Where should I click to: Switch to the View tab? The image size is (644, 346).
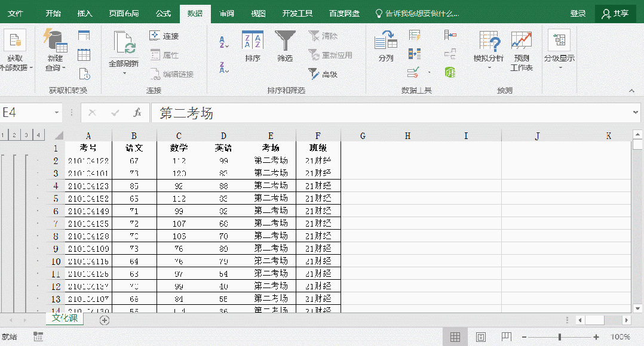coord(258,14)
